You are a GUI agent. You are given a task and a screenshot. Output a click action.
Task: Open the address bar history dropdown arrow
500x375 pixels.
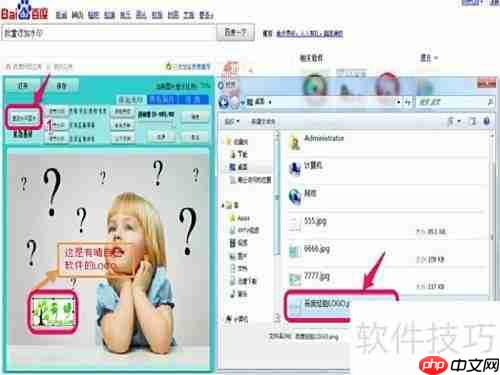[399, 102]
